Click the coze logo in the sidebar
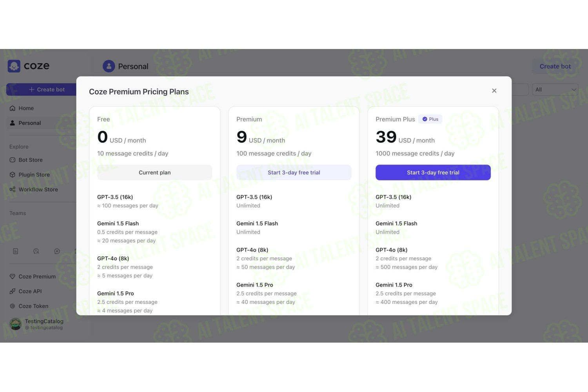 (29, 66)
